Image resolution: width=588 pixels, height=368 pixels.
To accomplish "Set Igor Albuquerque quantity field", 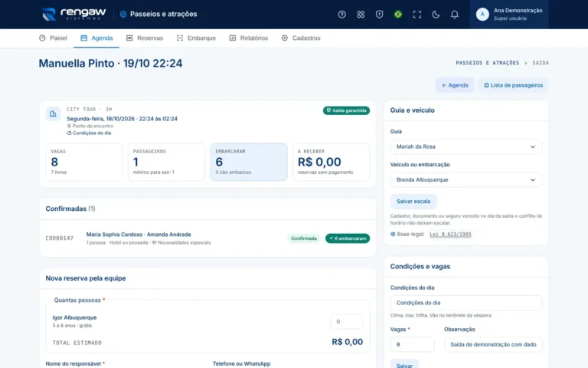I will coord(347,321).
